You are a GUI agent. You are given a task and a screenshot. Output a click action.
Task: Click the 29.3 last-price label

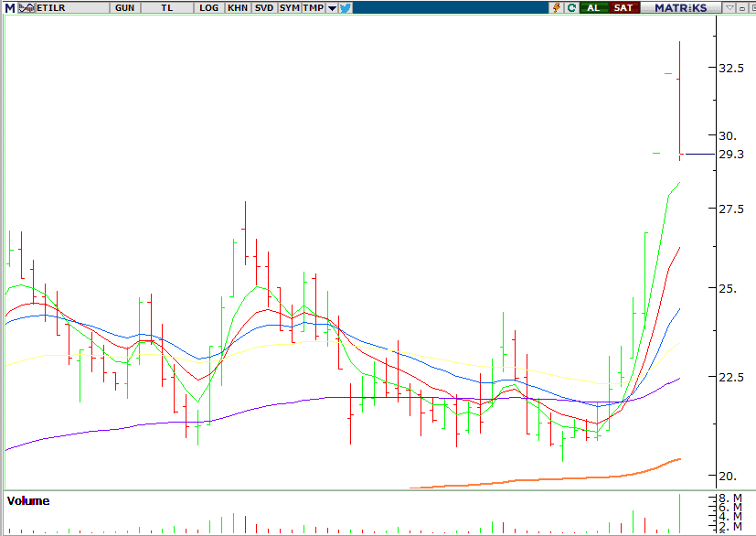tap(731, 155)
